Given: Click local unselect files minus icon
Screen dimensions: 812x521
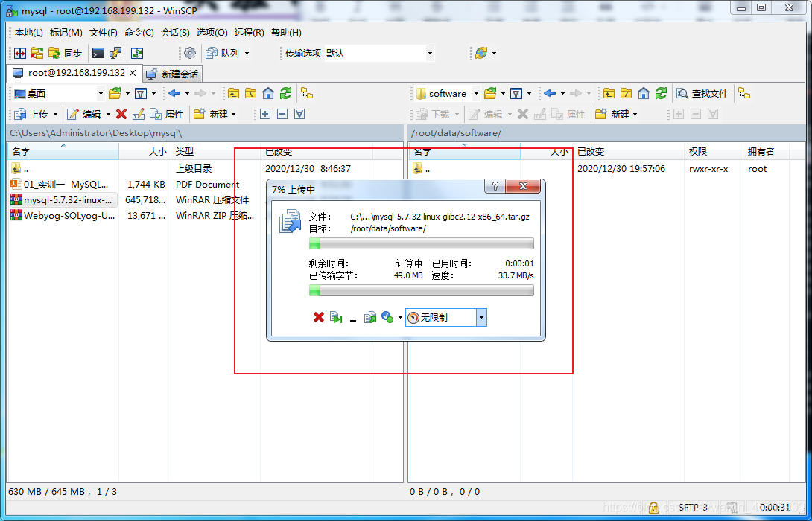Looking at the screenshot, I should (x=282, y=114).
